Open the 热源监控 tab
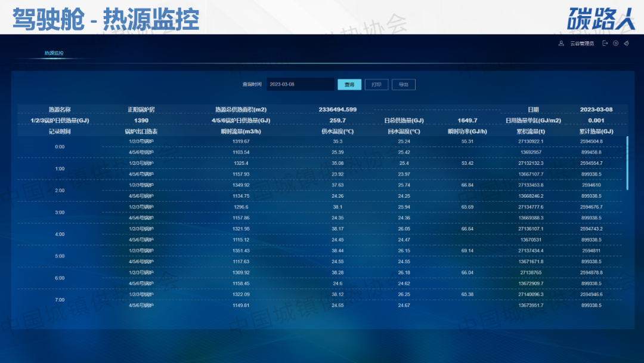 click(x=54, y=53)
